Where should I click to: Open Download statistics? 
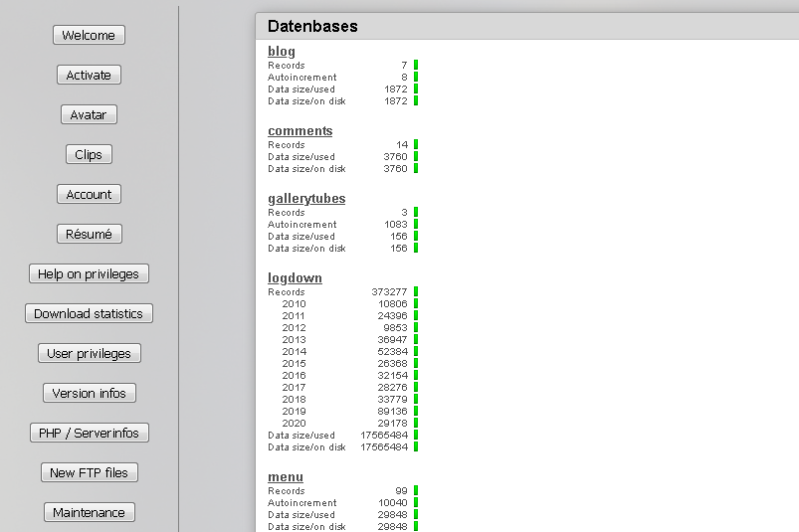pyautogui.click(x=89, y=313)
